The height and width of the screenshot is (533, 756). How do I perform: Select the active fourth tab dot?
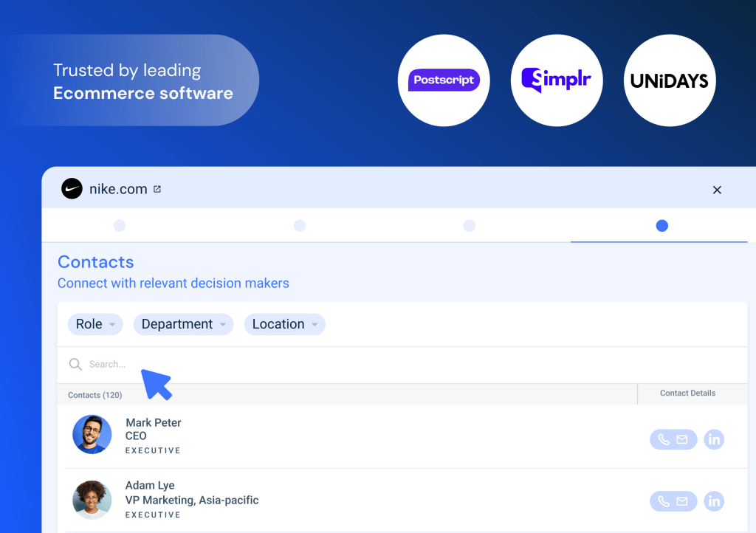click(662, 226)
